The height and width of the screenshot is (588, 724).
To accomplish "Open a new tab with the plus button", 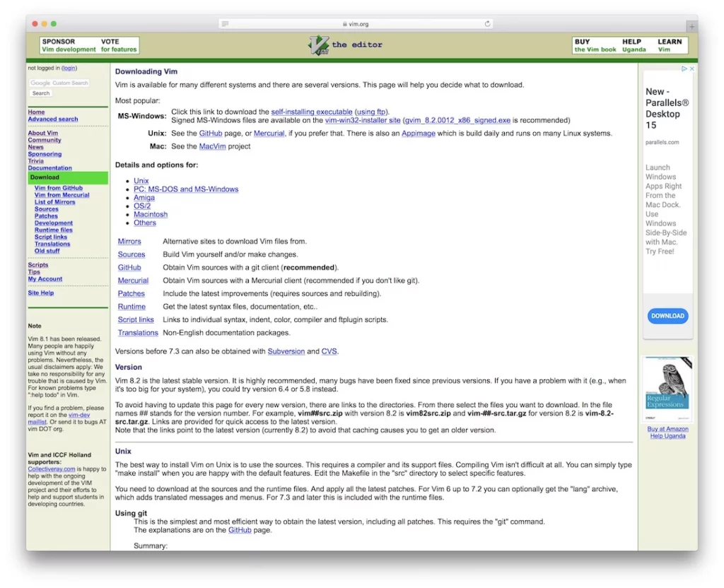I will click(x=691, y=27).
